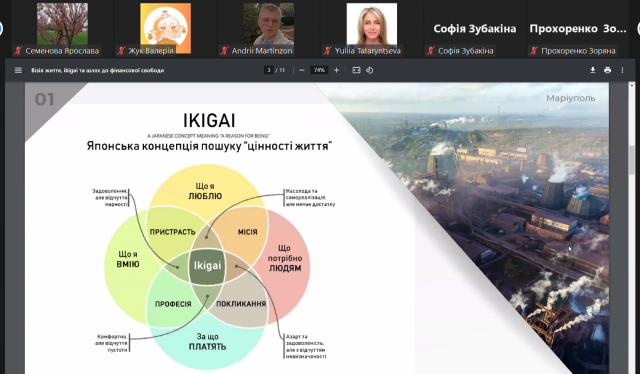This screenshot has width=640, height=374.
Task: Select Прохоренко Зоряна participant tile
Action: (578, 29)
